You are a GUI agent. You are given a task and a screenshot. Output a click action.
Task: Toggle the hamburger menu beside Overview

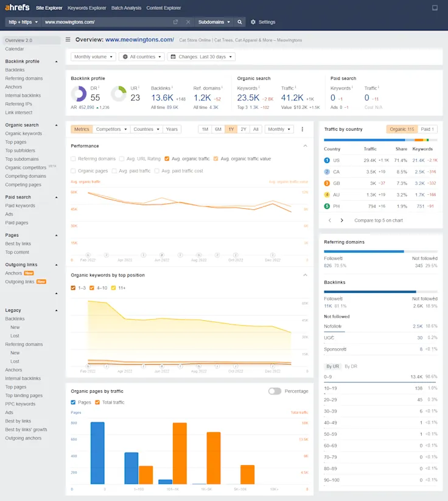pos(68,40)
